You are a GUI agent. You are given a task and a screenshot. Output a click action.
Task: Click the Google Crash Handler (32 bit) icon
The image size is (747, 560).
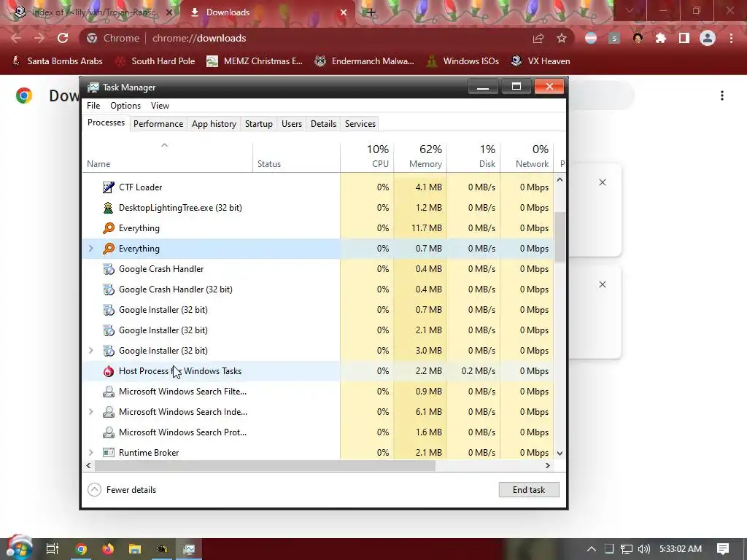(x=109, y=289)
